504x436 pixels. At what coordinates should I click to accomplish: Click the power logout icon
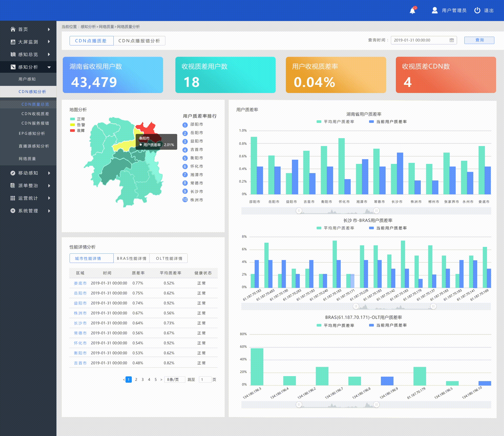pos(477,10)
